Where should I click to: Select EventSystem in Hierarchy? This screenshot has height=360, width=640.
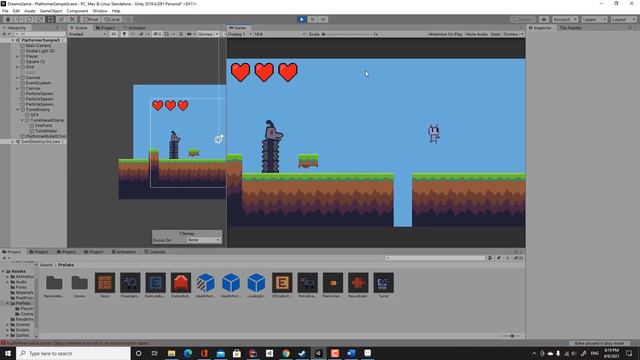(38, 83)
